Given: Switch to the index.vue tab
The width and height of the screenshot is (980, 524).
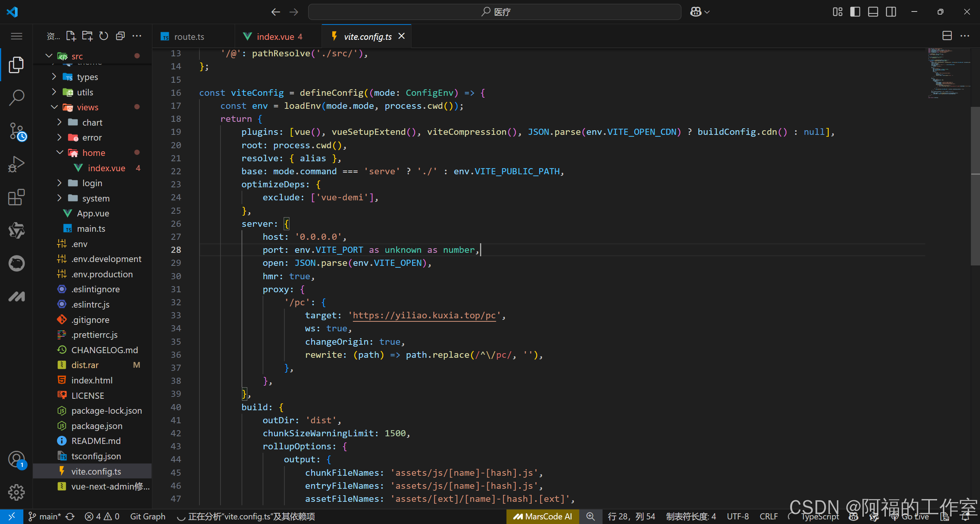Looking at the screenshot, I should (275, 37).
